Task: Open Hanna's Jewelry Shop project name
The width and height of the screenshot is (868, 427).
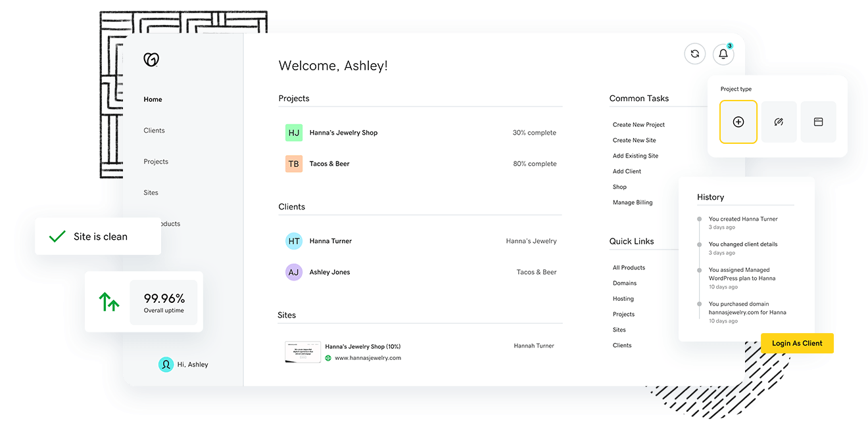Action: tap(343, 133)
